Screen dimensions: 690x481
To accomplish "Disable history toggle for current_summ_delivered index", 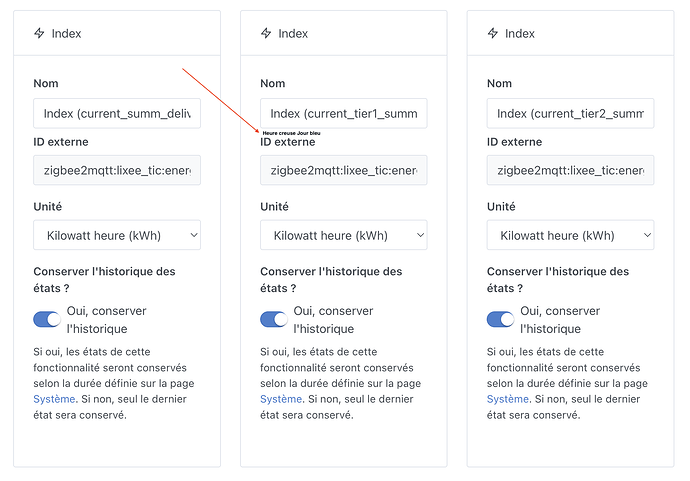I will (x=47, y=319).
